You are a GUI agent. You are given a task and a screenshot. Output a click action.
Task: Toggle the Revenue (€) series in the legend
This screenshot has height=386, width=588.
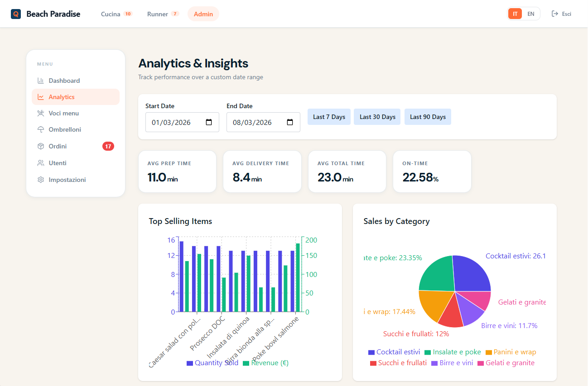coord(266,362)
